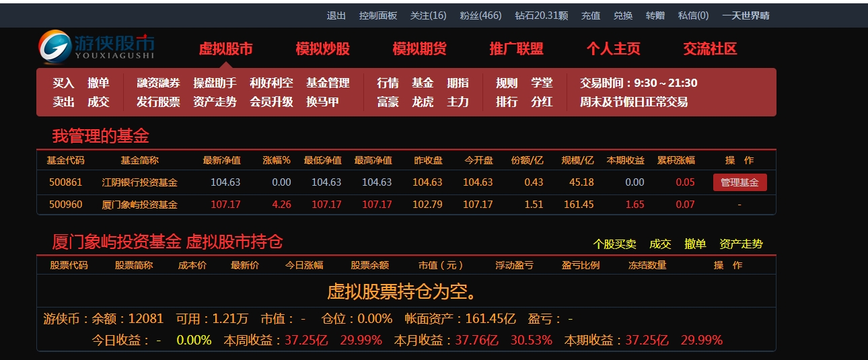
Task: View 粉丝(466) followers list
Action: (481, 15)
